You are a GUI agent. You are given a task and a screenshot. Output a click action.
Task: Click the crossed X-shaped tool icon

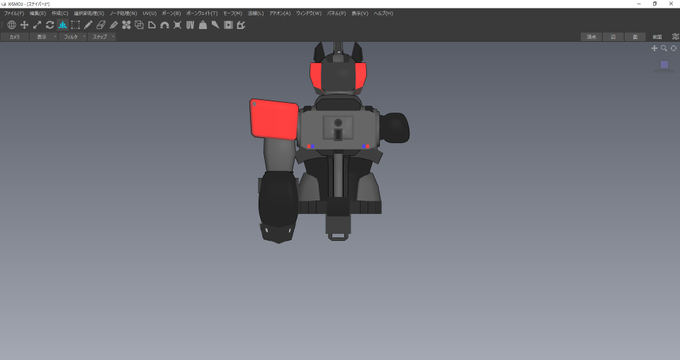click(177, 25)
